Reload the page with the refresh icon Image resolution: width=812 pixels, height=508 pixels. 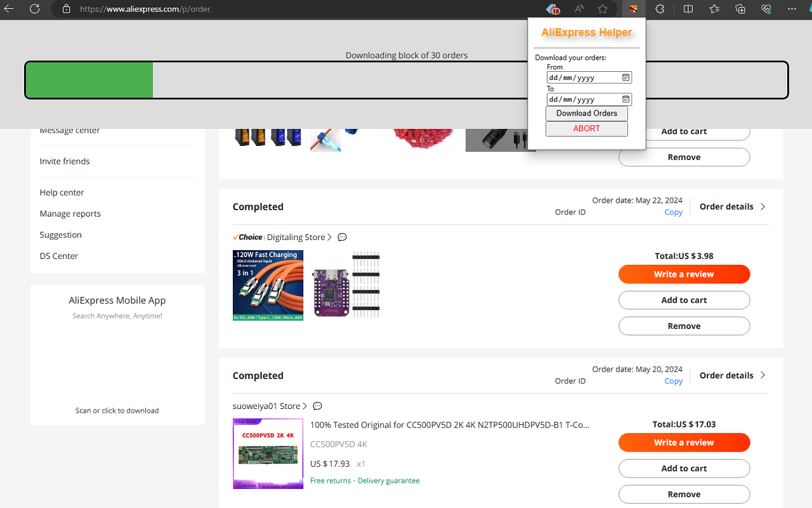(x=35, y=9)
